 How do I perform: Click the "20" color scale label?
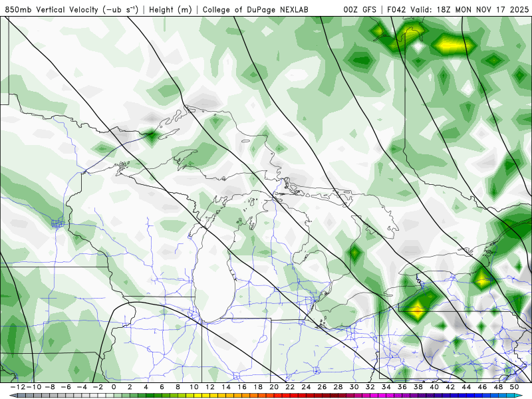(x=274, y=387)
